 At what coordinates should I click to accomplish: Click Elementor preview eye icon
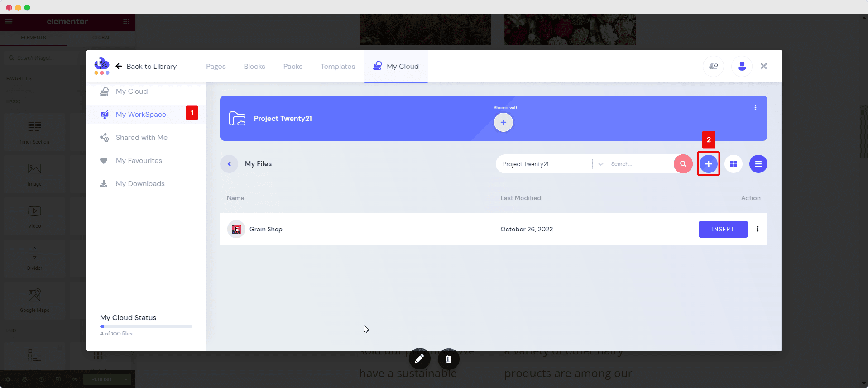[75, 379]
